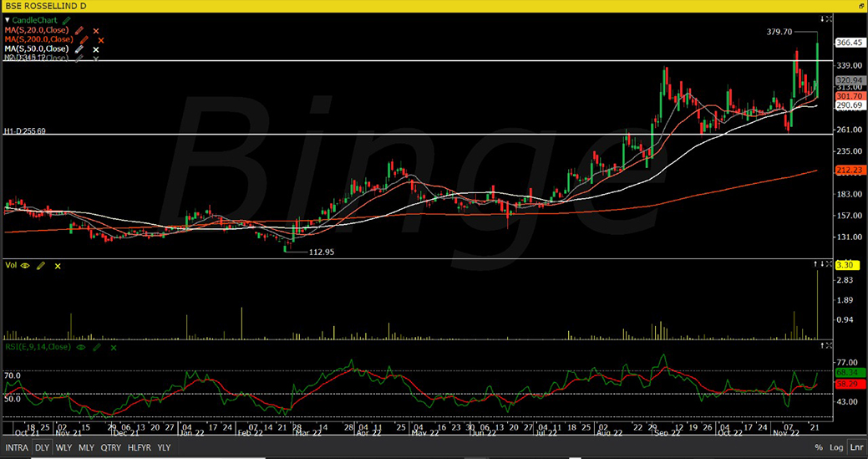Edit Vol indicator settings
The height and width of the screenshot is (459, 868).
tap(40, 266)
